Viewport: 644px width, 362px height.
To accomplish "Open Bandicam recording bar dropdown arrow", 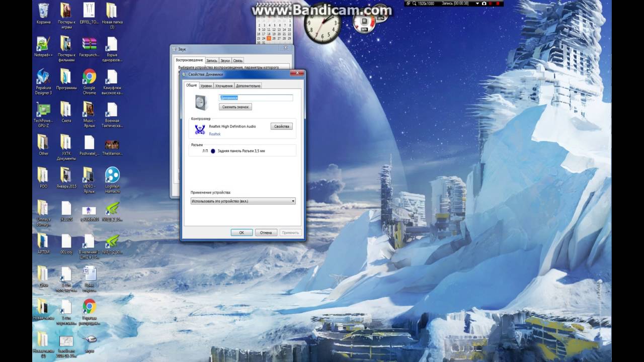I will coord(477,4).
